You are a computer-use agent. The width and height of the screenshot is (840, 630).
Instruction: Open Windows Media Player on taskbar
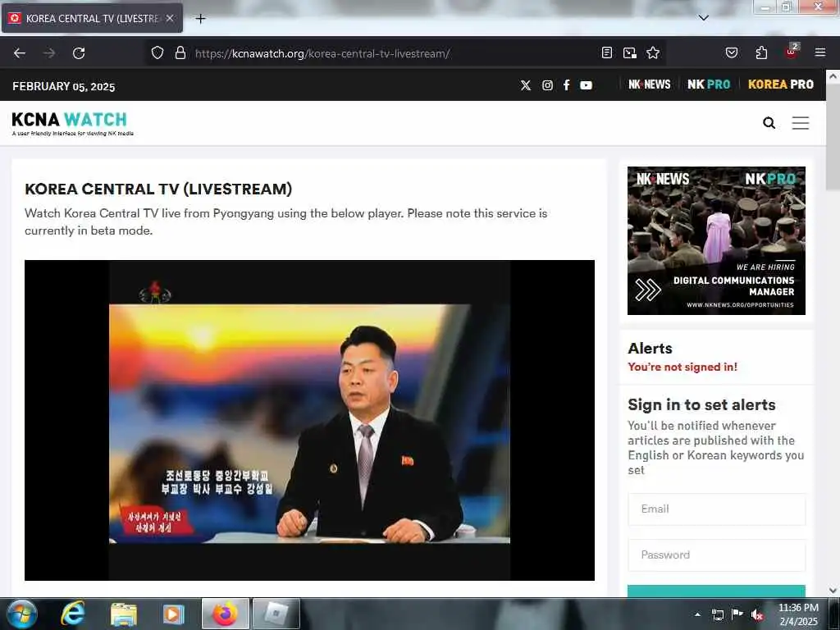pyautogui.click(x=173, y=614)
